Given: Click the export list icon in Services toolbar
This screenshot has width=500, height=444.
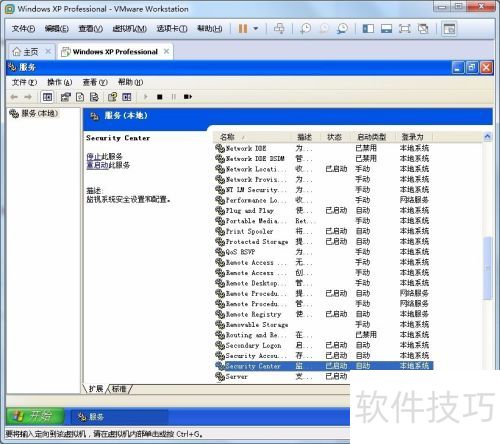Looking at the screenshot, I should point(94,97).
